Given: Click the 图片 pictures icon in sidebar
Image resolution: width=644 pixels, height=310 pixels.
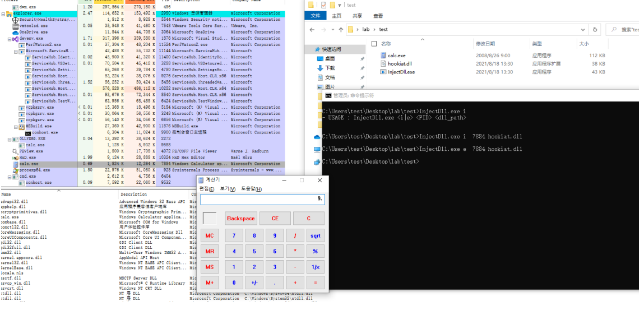Looking at the screenshot, I should pyautogui.click(x=321, y=87).
